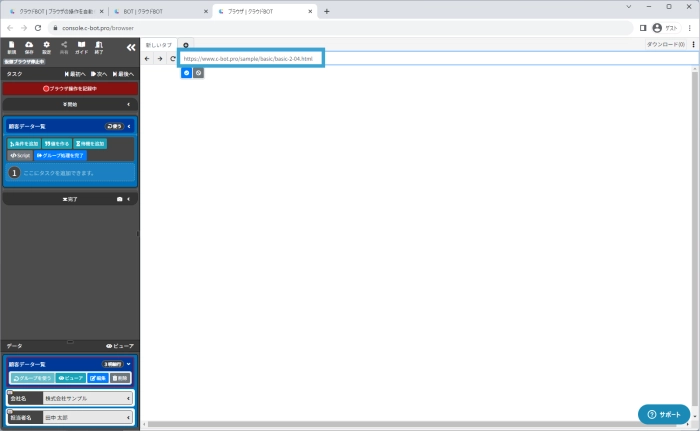
Task: Toggle the ブラウザ操作を記録中 recording bar
Action: (69, 88)
